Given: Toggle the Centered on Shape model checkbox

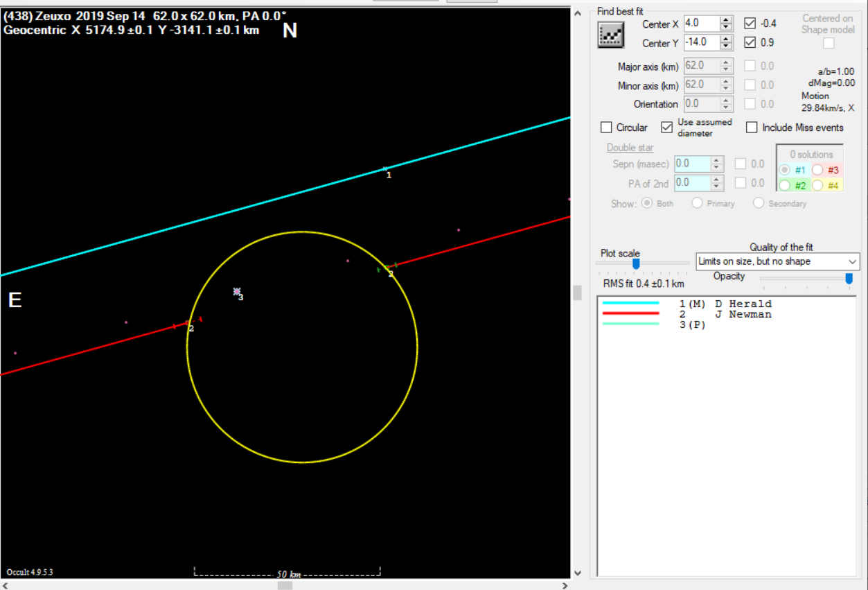Looking at the screenshot, I should [x=829, y=43].
